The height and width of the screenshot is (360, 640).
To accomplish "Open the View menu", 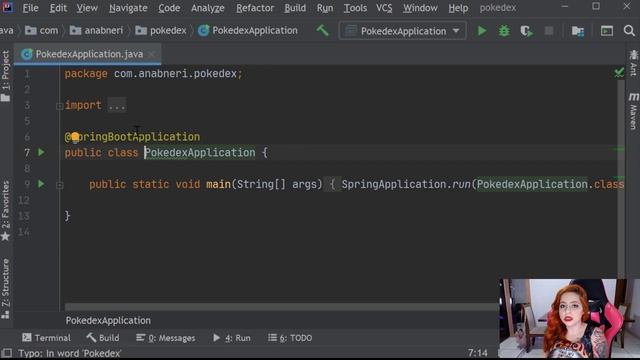I will point(87,8).
